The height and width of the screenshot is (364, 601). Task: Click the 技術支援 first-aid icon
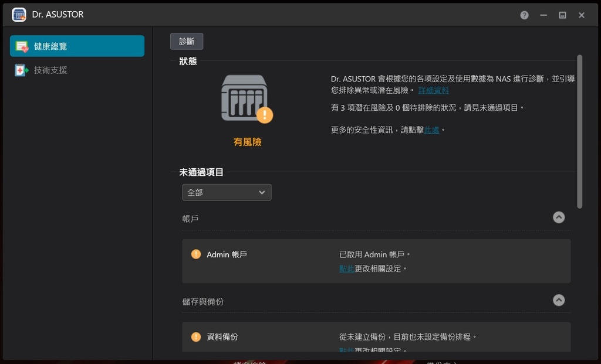point(22,70)
